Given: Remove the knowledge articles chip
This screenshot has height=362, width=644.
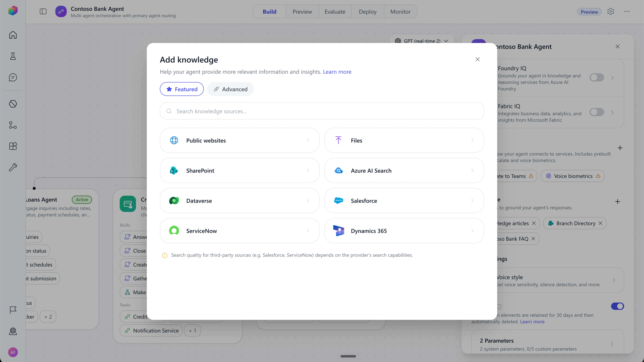Looking at the screenshot, I should coord(534,223).
